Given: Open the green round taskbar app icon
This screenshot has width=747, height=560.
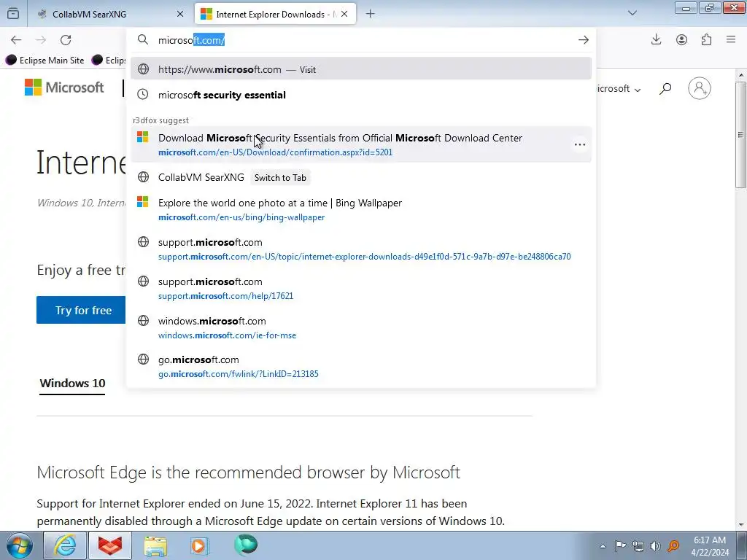Looking at the screenshot, I should tap(246, 545).
